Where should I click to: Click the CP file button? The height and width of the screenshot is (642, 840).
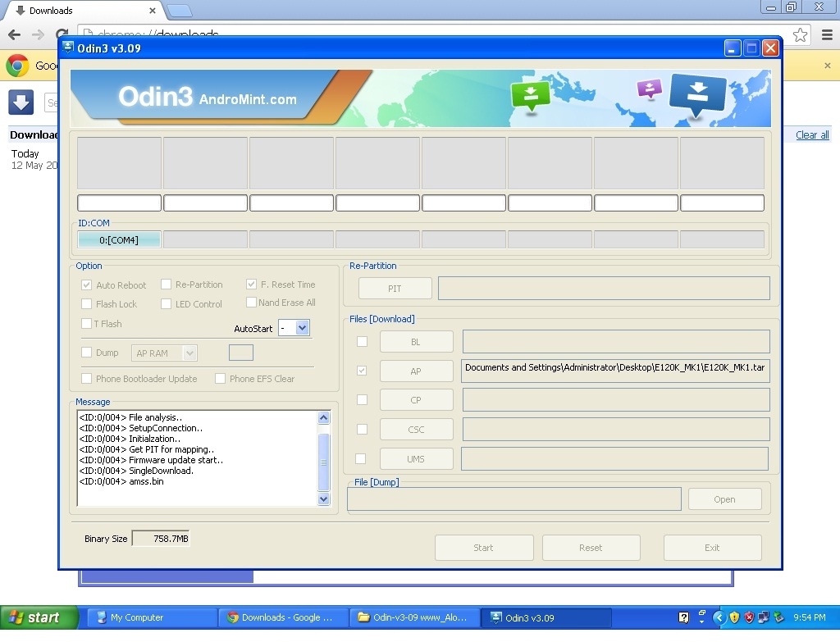tap(416, 400)
